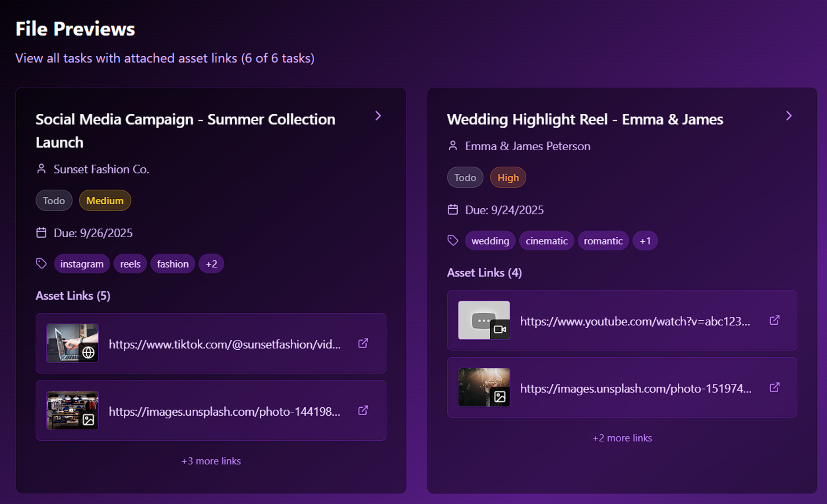Click the Due: 9/24/2025 date text
Image resolution: width=827 pixels, height=504 pixels.
coord(504,210)
